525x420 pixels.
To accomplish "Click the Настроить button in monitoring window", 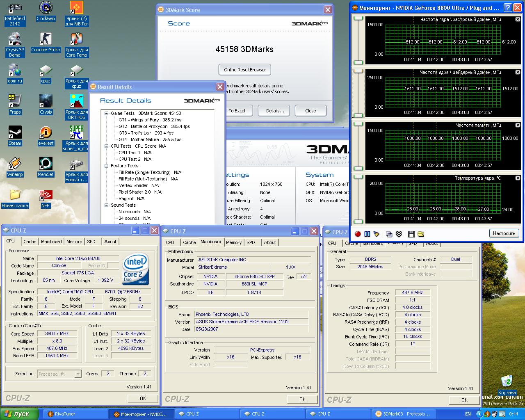I will coord(504,233).
